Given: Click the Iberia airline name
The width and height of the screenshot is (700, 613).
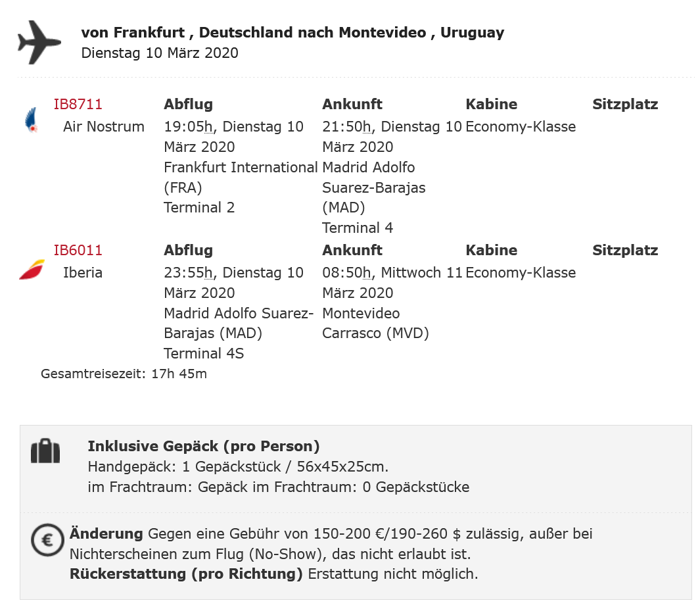Looking at the screenshot, I should (83, 272).
